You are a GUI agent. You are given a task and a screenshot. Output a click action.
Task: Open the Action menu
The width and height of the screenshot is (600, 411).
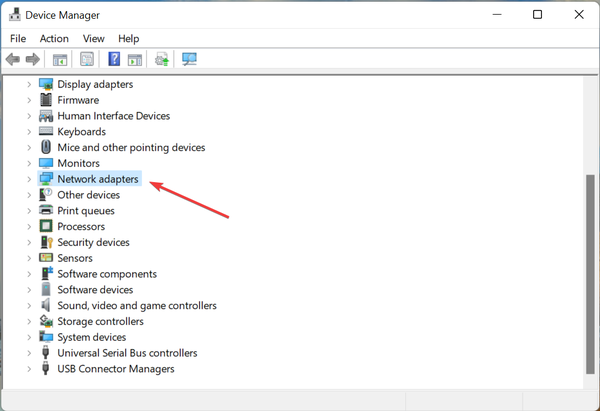pos(54,39)
